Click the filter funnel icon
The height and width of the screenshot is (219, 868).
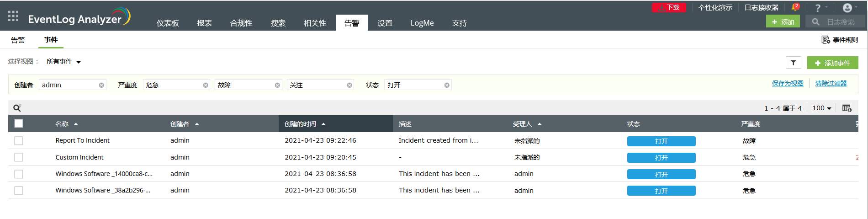794,63
